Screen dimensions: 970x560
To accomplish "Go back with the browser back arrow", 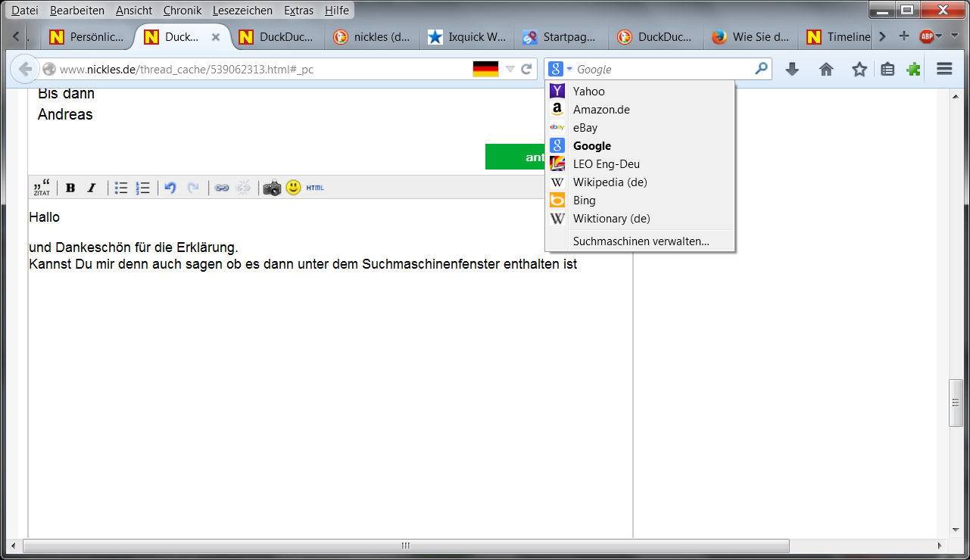I will tap(25, 69).
